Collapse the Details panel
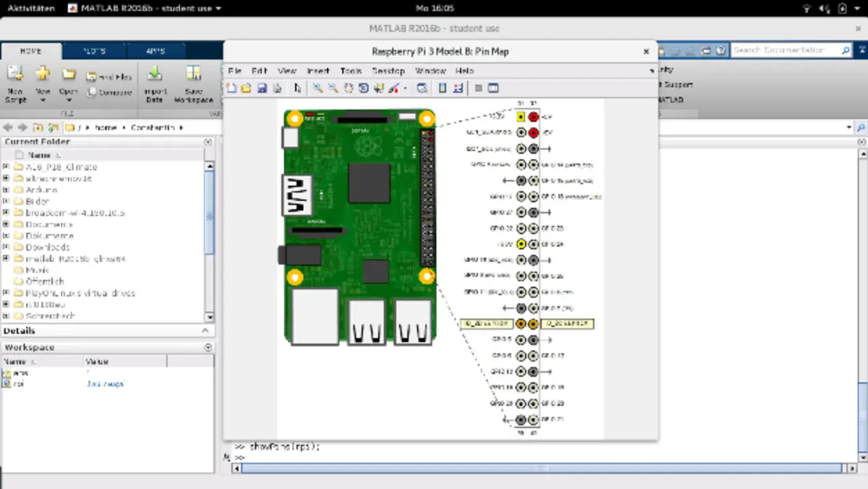Viewport: 868px width, 489px height. coord(205,331)
